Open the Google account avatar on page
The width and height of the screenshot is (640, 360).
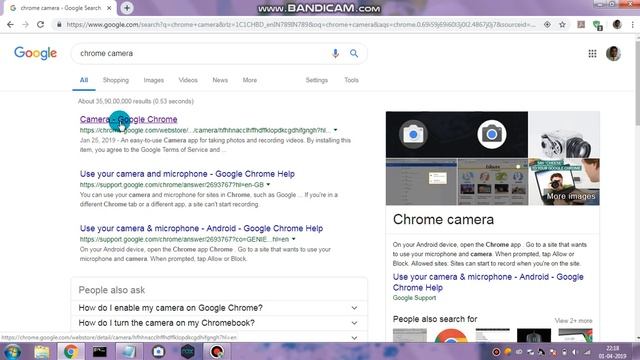[613, 53]
